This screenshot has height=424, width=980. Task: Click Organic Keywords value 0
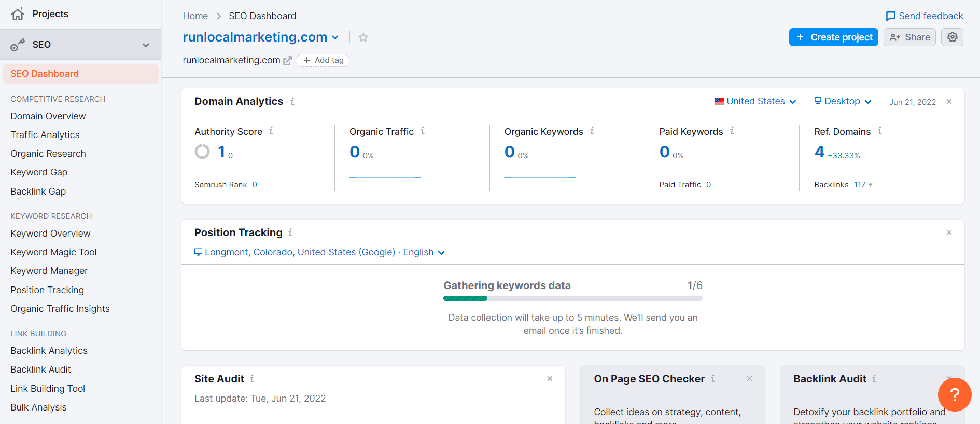[510, 152]
